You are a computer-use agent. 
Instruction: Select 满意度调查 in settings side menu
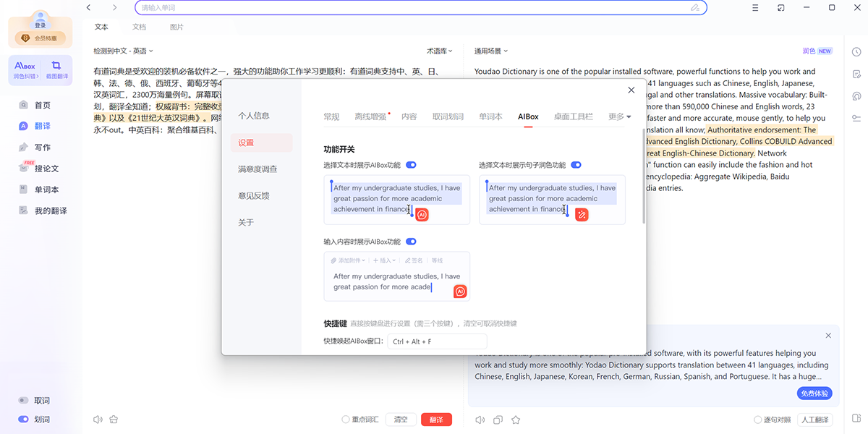point(258,169)
